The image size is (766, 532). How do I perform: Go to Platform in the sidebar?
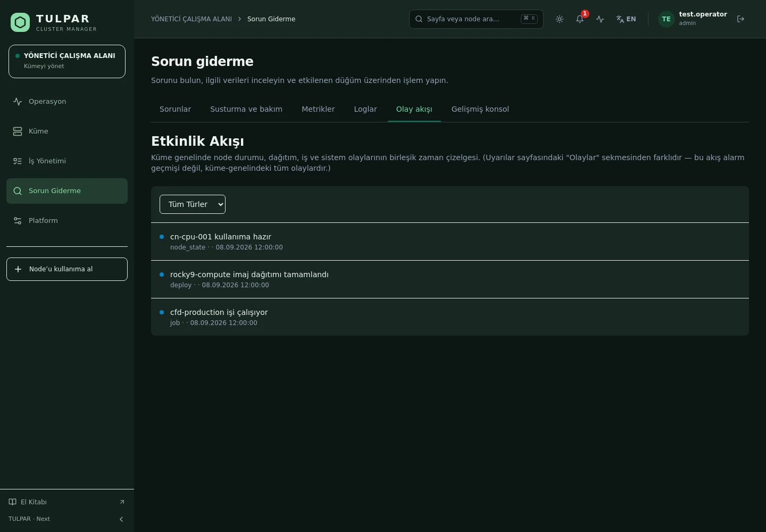pyautogui.click(x=67, y=221)
